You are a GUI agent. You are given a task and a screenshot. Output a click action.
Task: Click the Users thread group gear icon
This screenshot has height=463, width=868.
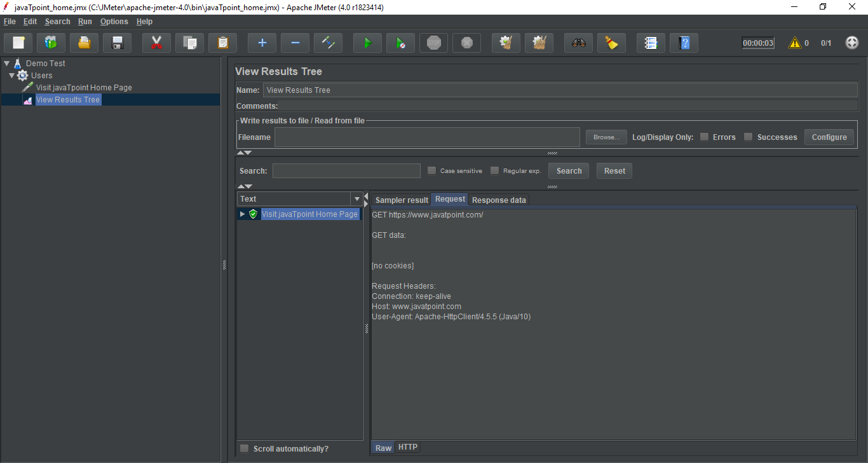coord(23,76)
